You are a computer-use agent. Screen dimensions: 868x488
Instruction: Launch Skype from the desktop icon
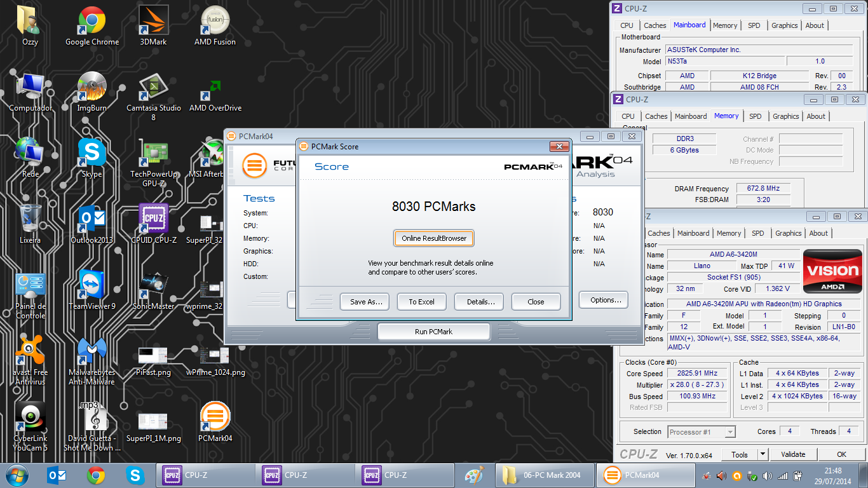coord(92,158)
